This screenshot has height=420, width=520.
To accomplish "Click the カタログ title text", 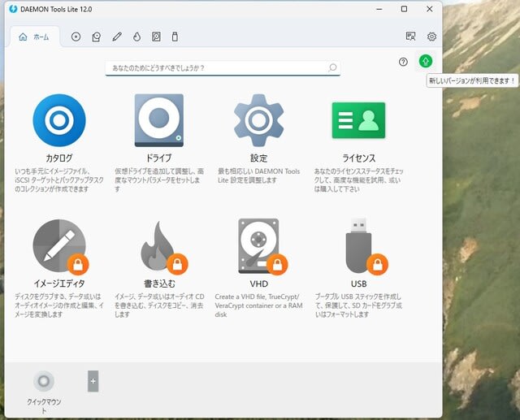I will [59, 158].
